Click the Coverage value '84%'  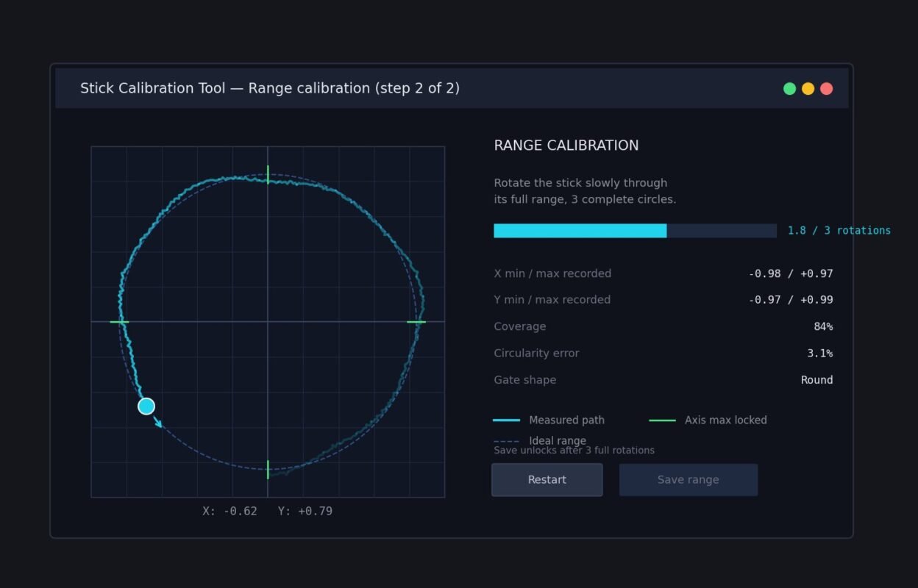pyautogui.click(x=823, y=326)
